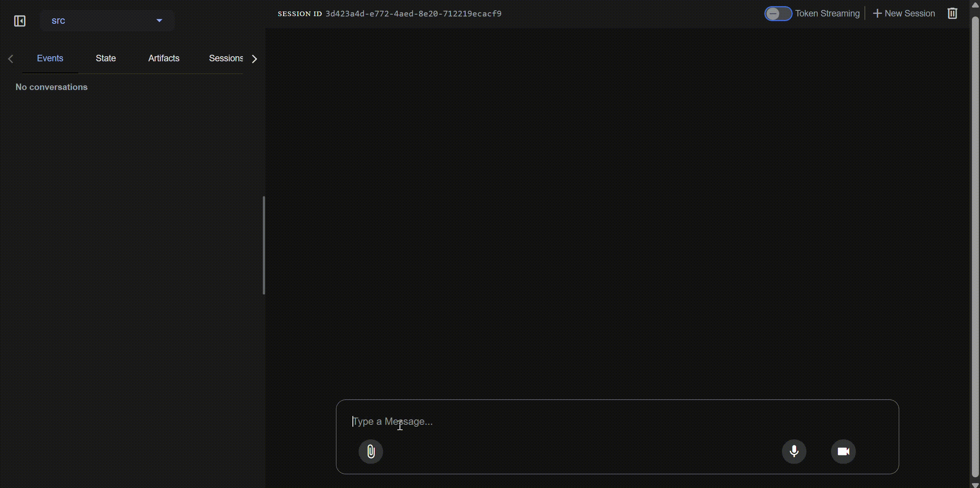The height and width of the screenshot is (488, 980).
Task: Start a New Session
Action: pyautogui.click(x=909, y=13)
